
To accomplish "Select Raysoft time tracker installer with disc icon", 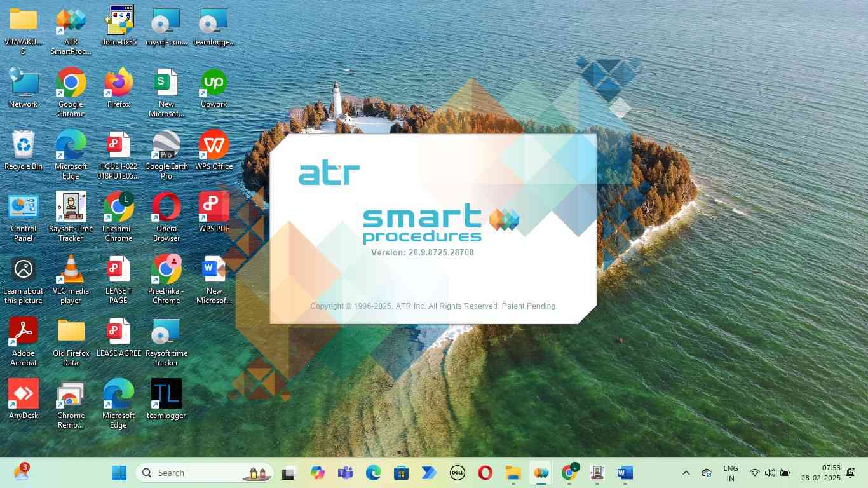I will click(166, 342).
